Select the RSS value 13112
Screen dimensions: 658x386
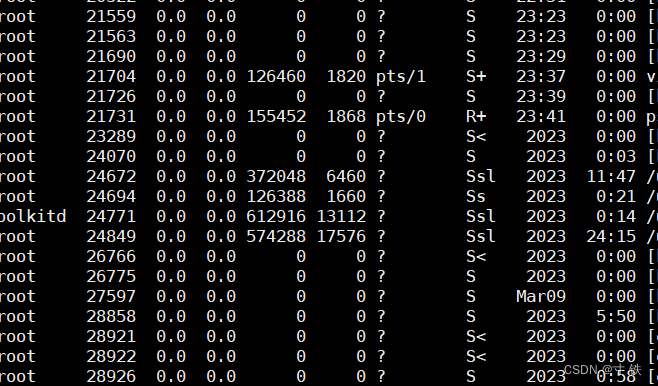pos(341,216)
